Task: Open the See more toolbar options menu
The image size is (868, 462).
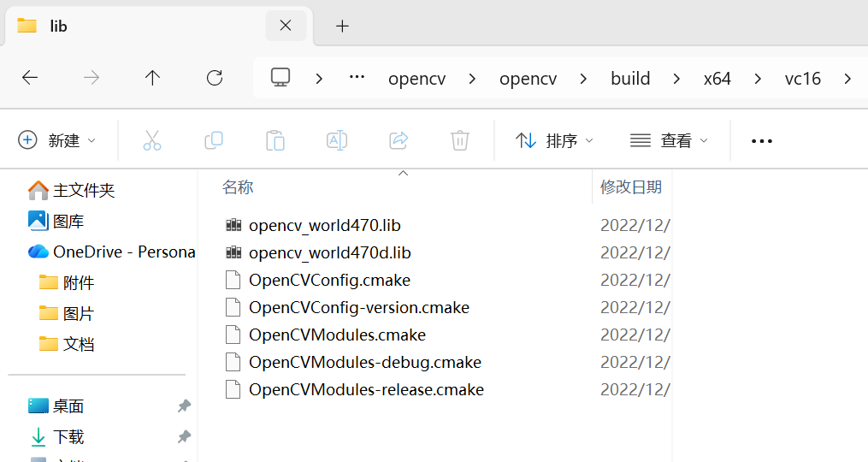Action: pos(762,141)
